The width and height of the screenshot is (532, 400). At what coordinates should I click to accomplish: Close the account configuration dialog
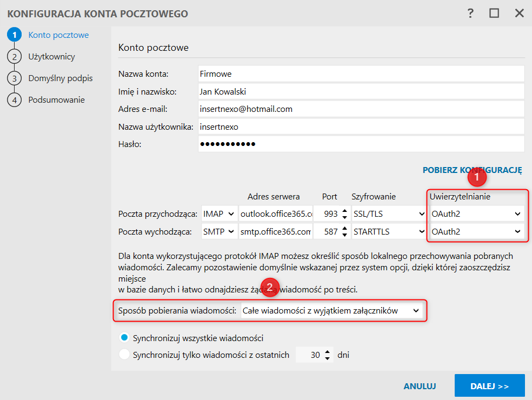520,14
